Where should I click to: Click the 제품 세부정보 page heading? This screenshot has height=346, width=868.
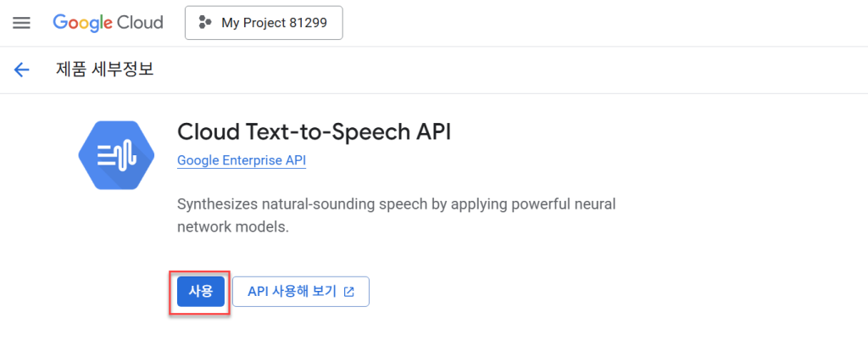click(104, 70)
